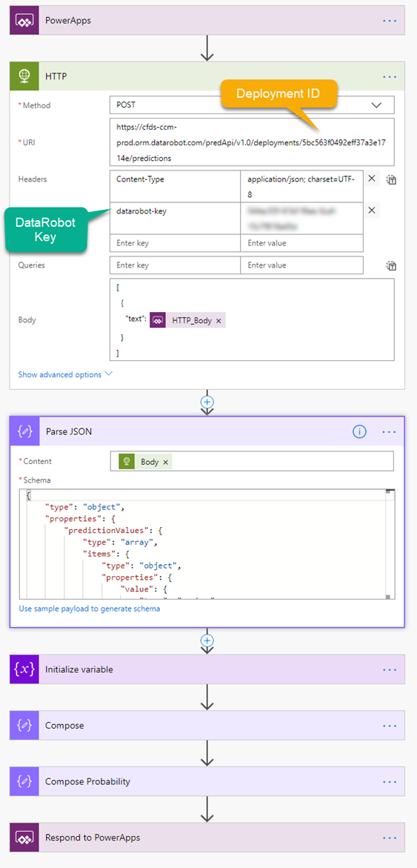
Task: Open Parse JSON ellipsis menu
Action: pyautogui.click(x=390, y=432)
